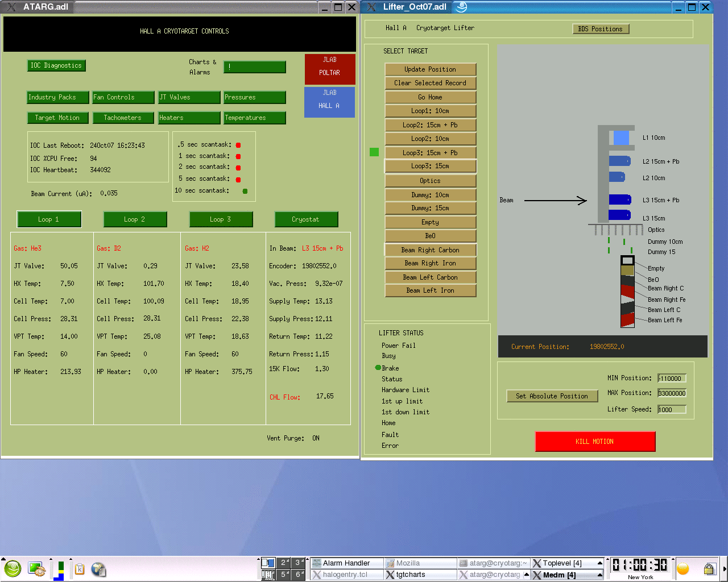Expand the atarg@cryotarg taskbar group arrow
This screenshot has width=728, height=582.
(526, 575)
